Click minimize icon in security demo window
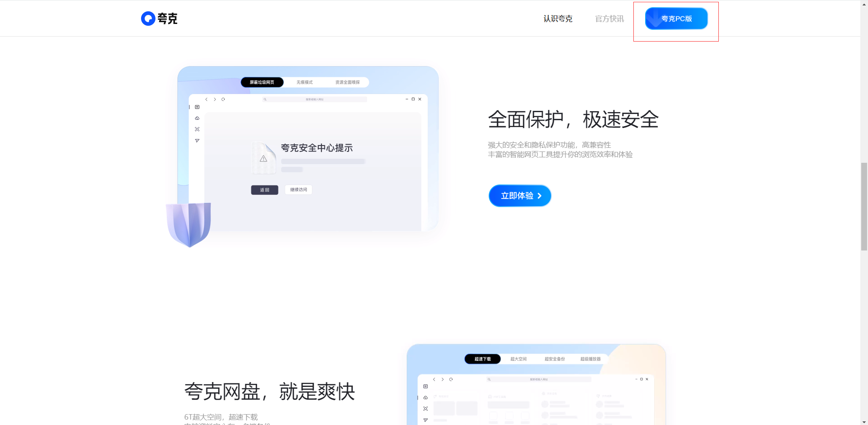Screen dimensions: 868x425 (x=407, y=99)
